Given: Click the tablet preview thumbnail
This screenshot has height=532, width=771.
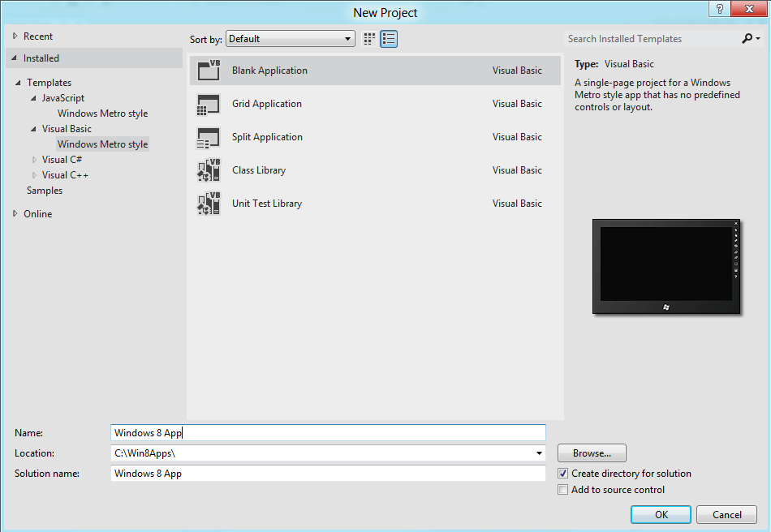Looking at the screenshot, I should tap(666, 266).
